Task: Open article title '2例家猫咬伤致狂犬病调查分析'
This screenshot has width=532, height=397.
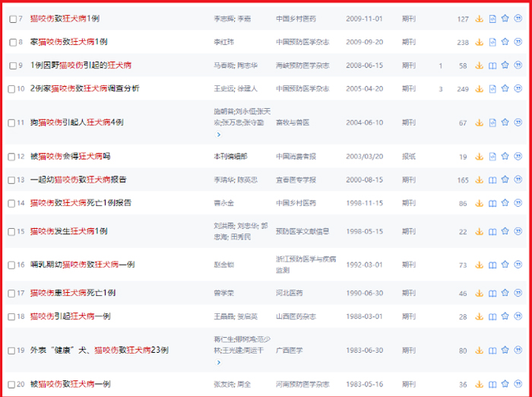Action: [84, 89]
